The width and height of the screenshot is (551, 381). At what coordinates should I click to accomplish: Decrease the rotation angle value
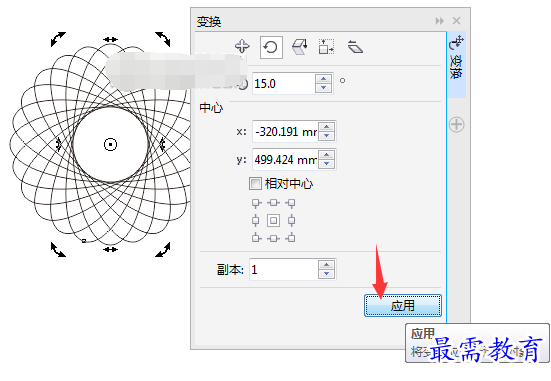tap(323, 88)
